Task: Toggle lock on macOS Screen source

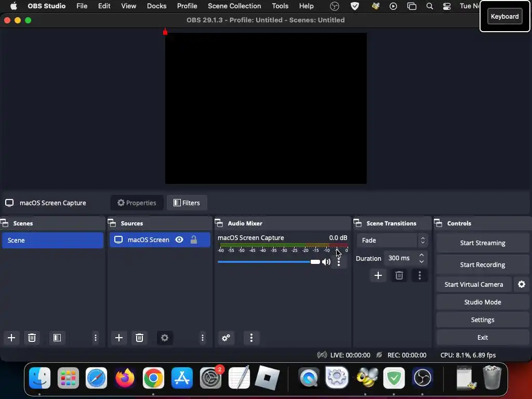Action: coord(194,240)
